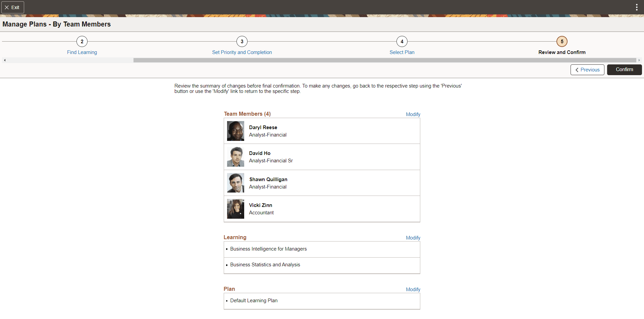Click Vicki Zinn's profile photo
This screenshot has width=644, height=319.
point(235,209)
